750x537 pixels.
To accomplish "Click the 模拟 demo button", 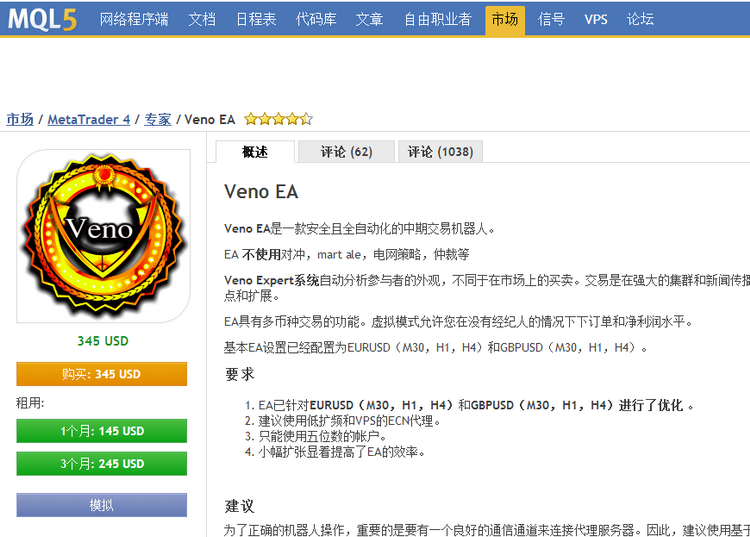I will pos(101,505).
